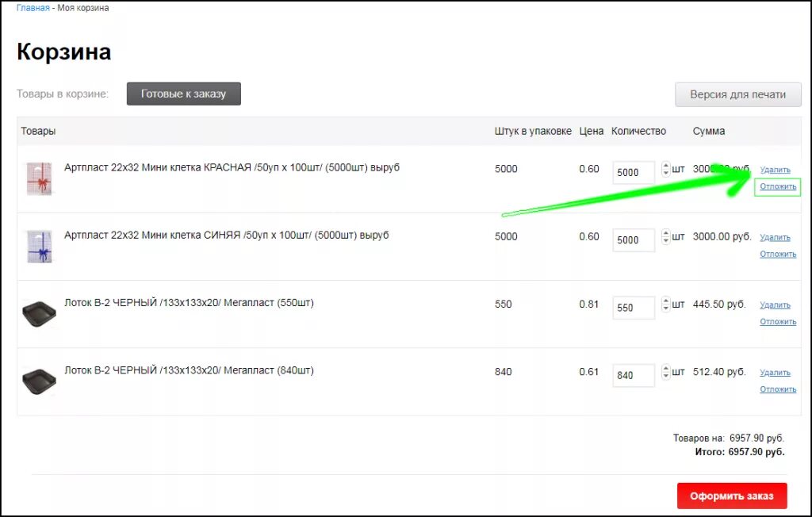Click quantity stepper for СИНЯЯ item

pyautogui.click(x=665, y=237)
